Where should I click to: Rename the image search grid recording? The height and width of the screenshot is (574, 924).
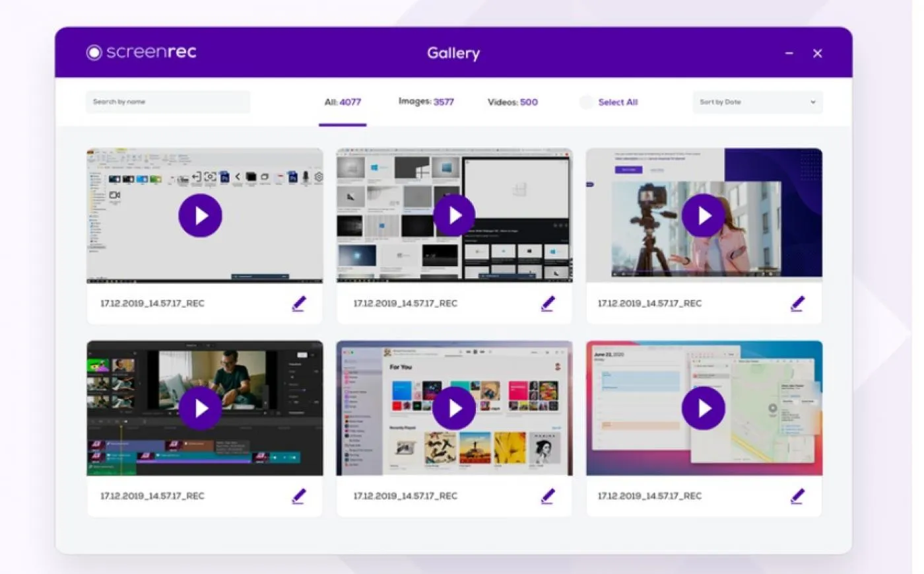[x=548, y=304]
